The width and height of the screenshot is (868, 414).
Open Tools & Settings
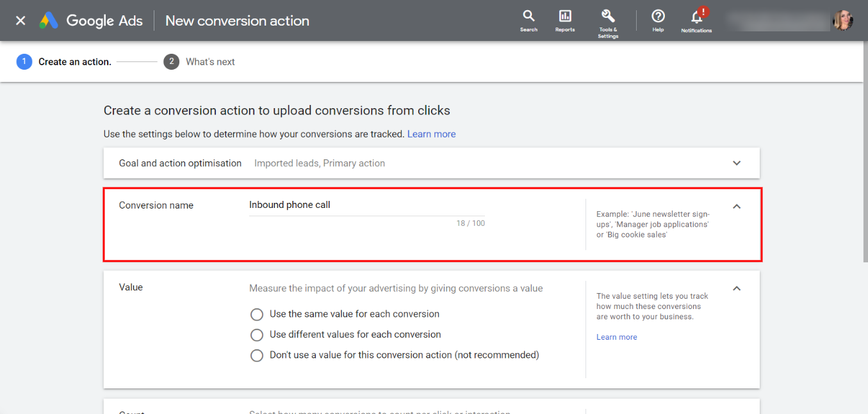[607, 19]
